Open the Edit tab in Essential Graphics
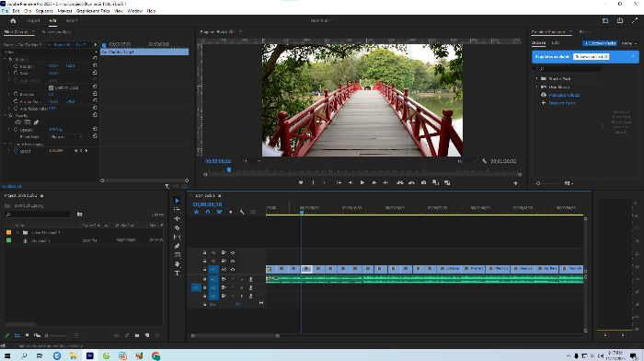This screenshot has width=644, height=361. pos(556,42)
